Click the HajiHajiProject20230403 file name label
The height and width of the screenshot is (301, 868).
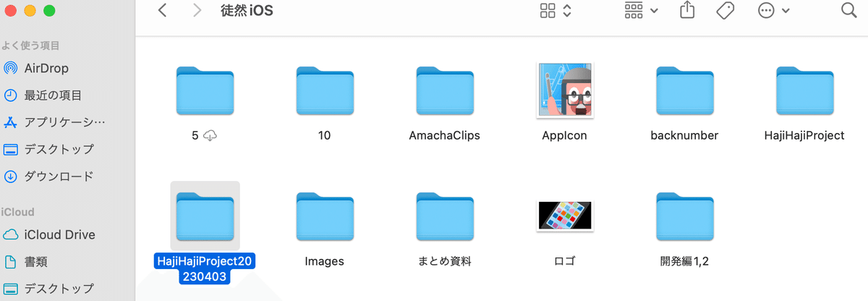coord(205,268)
